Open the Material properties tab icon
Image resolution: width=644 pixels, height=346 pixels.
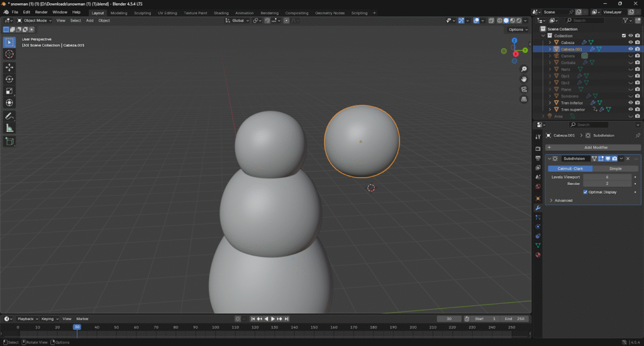click(x=538, y=255)
